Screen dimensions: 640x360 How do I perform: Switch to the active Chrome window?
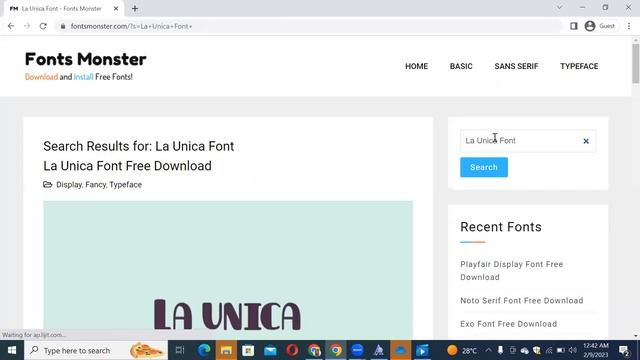[x=336, y=350]
